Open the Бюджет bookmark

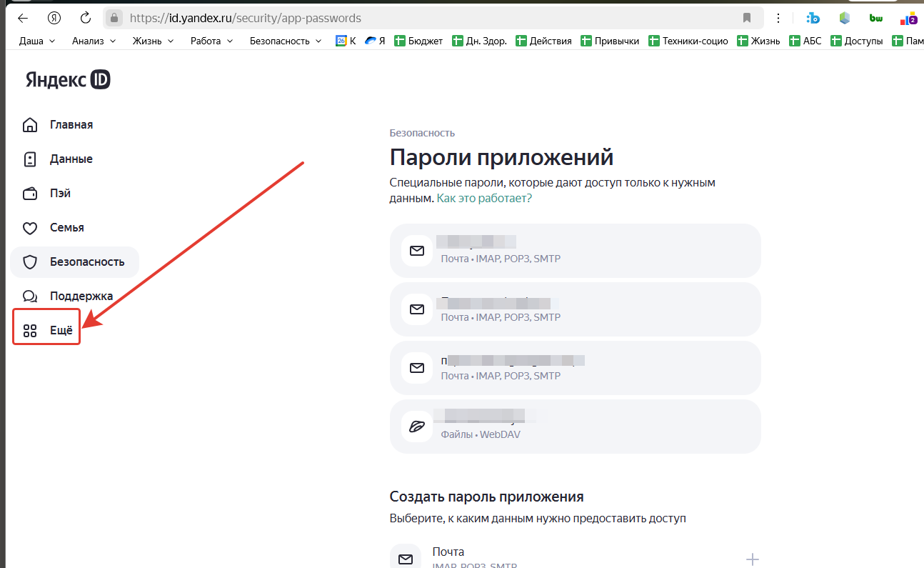coord(418,41)
